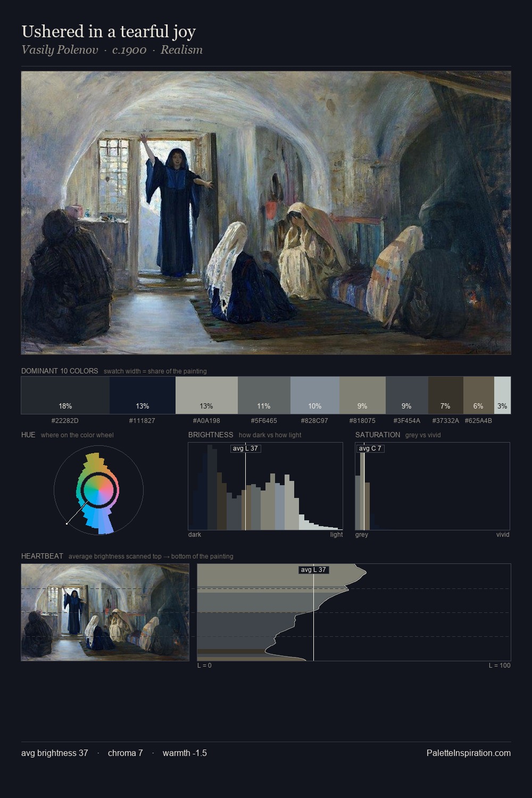Viewport: 532px width, 798px height.
Task: Click the hex label '#5F6465'
Action: pyautogui.click(x=264, y=421)
